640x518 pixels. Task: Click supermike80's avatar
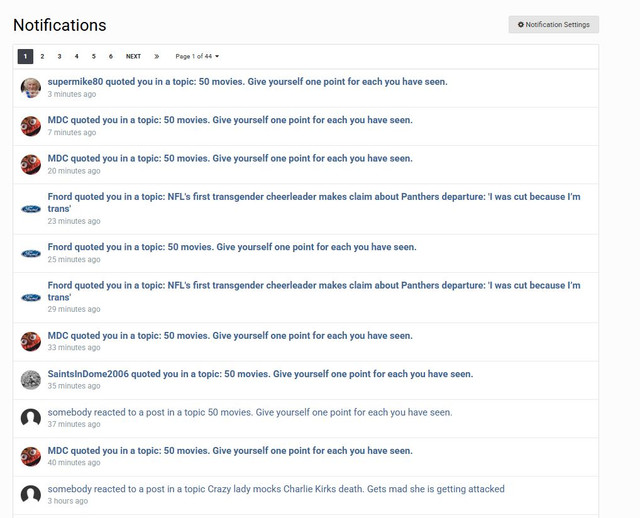coord(31,88)
